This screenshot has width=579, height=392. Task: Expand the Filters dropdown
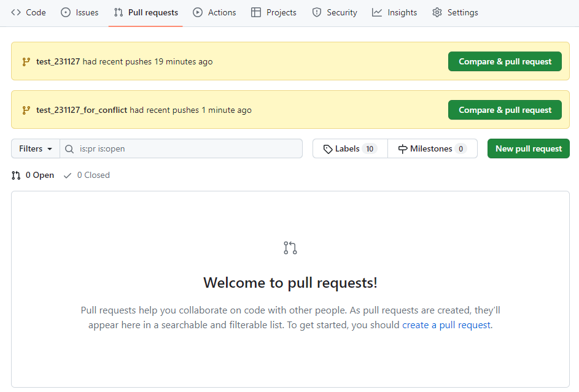[36, 148]
